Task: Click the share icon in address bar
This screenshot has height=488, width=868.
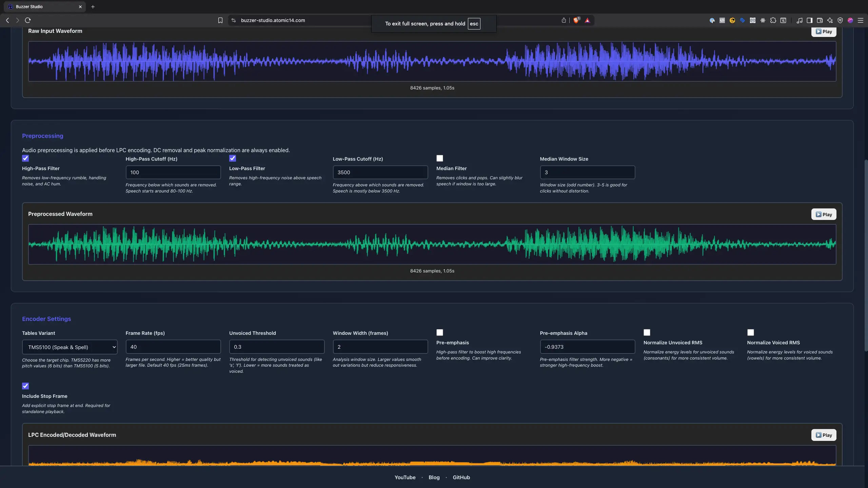Action: (564, 20)
